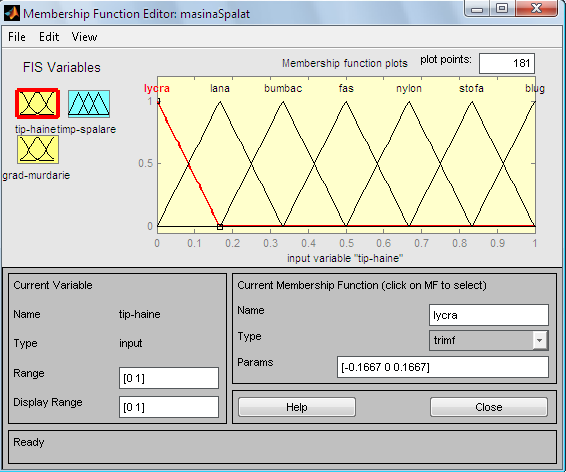Click the Display Range input field

coord(169,407)
